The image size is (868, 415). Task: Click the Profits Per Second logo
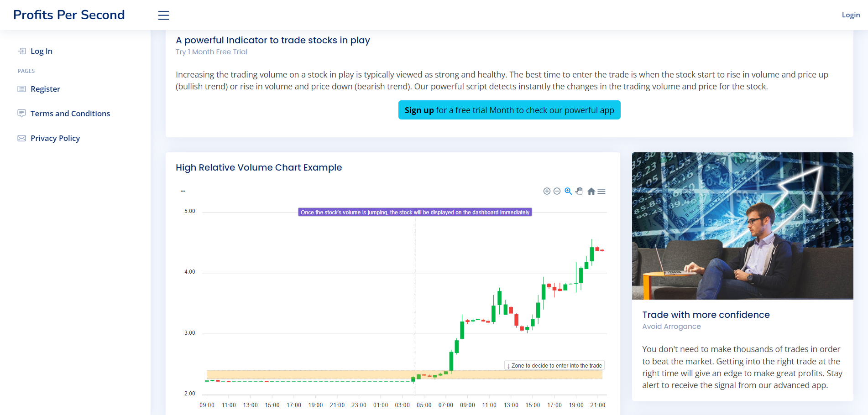click(69, 15)
